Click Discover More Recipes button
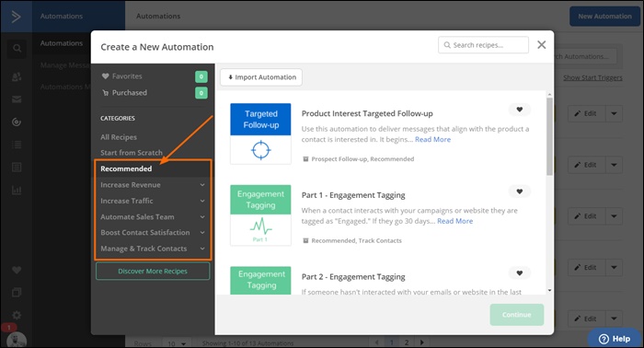The width and height of the screenshot is (644, 348). (x=153, y=272)
